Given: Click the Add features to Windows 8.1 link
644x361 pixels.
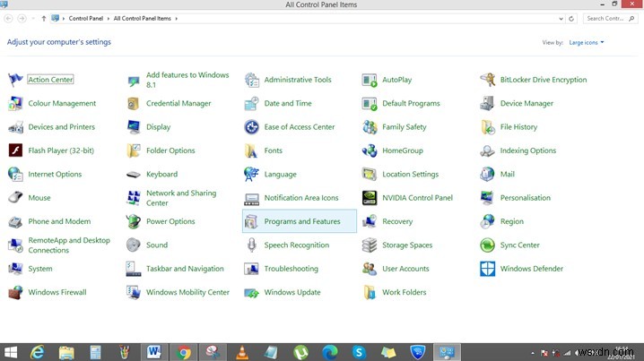Looking at the screenshot, I should coord(187,80).
